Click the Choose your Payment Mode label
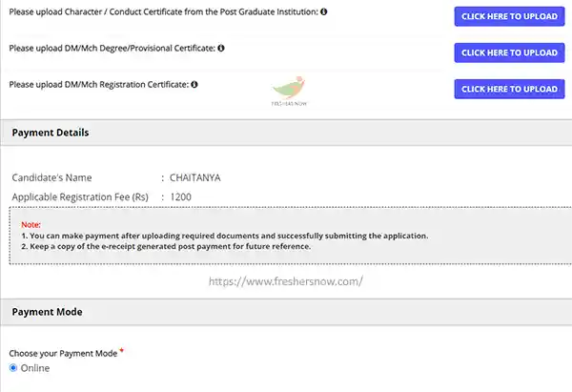Screen dimensions: 572x392 coord(63,353)
